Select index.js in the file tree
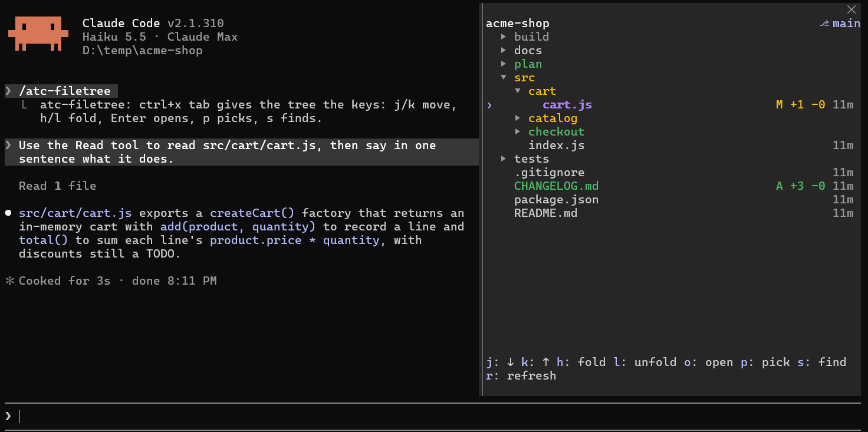868x432 pixels. pyautogui.click(x=557, y=146)
